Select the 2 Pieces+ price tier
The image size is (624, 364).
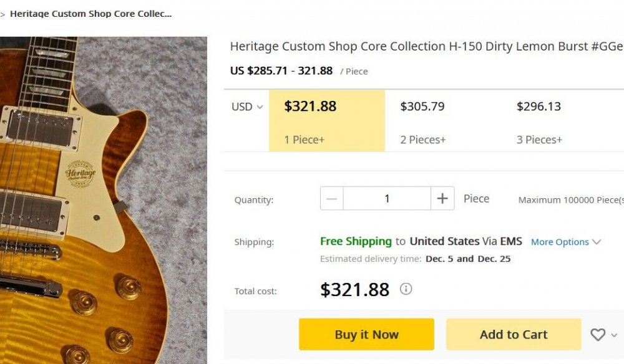442,121
